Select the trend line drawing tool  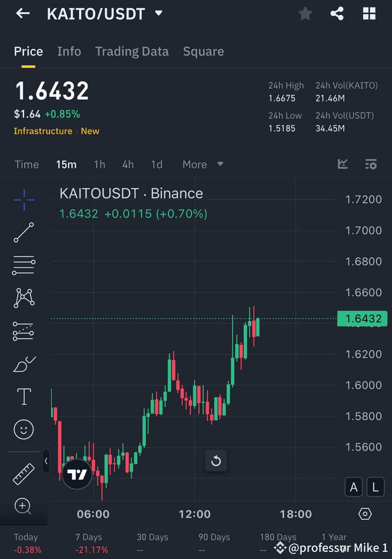(x=23, y=232)
